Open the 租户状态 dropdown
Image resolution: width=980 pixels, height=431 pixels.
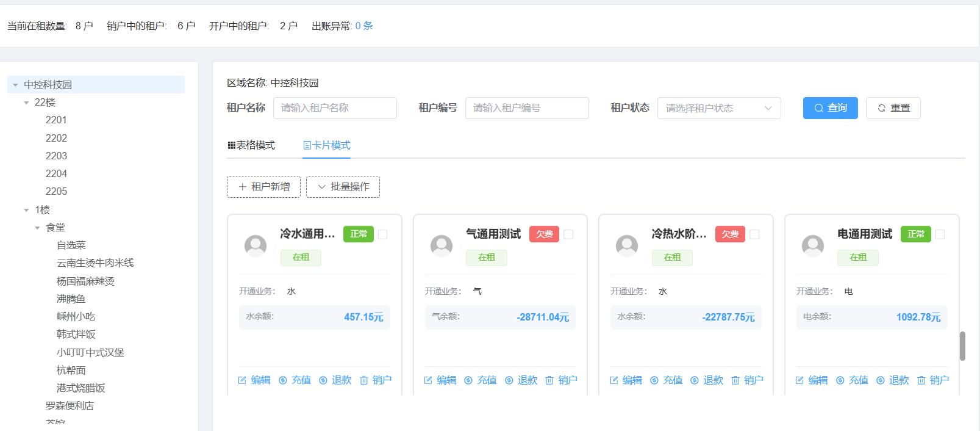pos(719,108)
